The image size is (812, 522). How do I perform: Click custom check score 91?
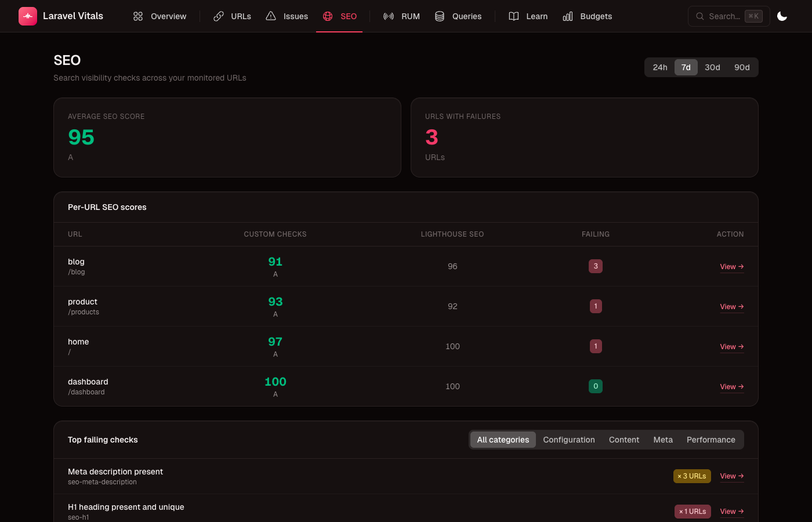pyautogui.click(x=275, y=262)
